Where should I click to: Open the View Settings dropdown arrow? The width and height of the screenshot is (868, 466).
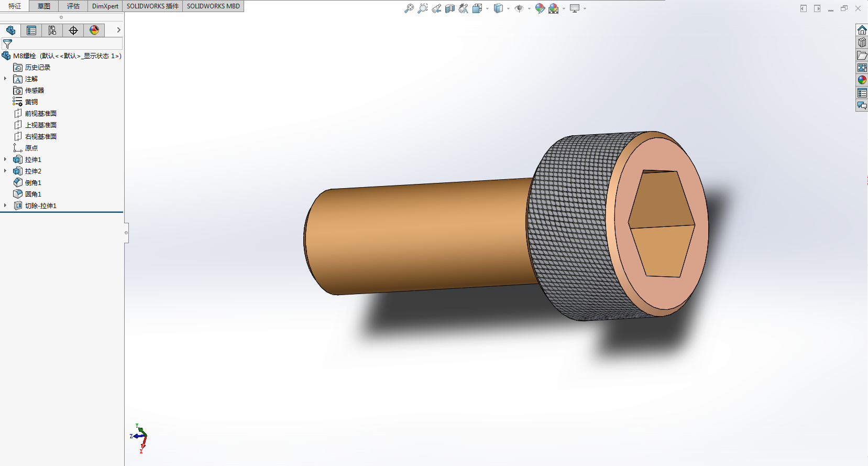(x=585, y=8)
